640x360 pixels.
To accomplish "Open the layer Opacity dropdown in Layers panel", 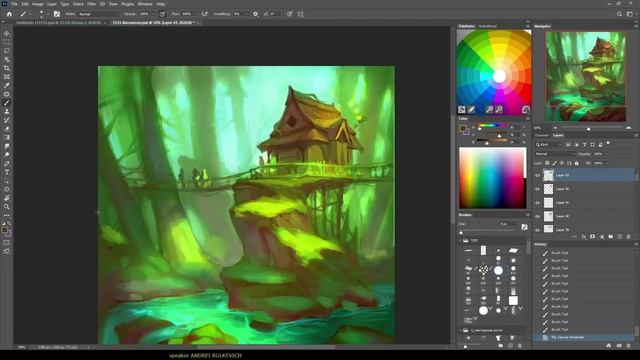I will [607, 154].
